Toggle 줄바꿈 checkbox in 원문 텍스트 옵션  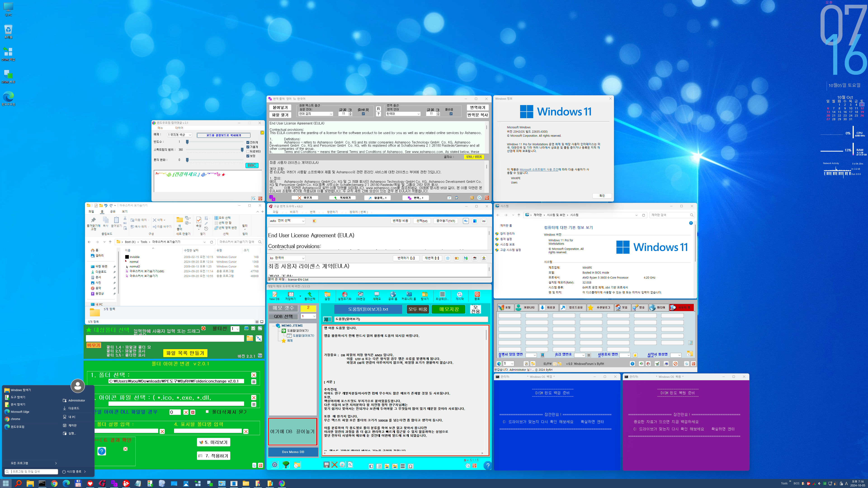click(x=363, y=114)
